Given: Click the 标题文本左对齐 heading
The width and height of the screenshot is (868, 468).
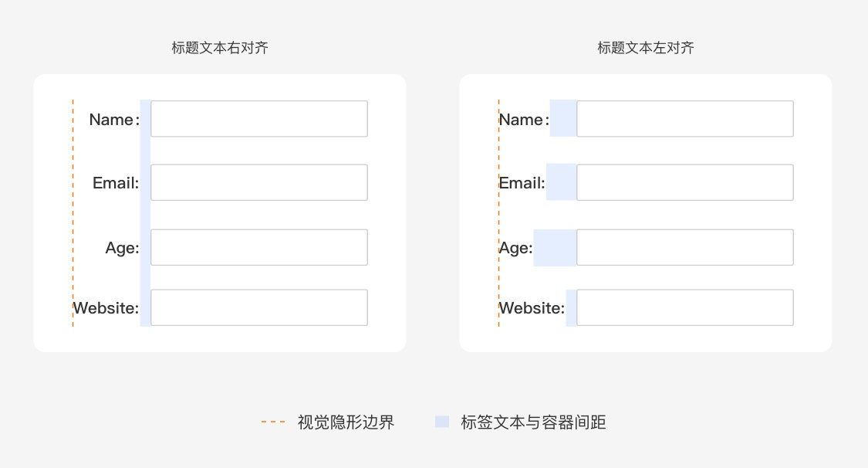Looking at the screenshot, I should click(x=646, y=47).
